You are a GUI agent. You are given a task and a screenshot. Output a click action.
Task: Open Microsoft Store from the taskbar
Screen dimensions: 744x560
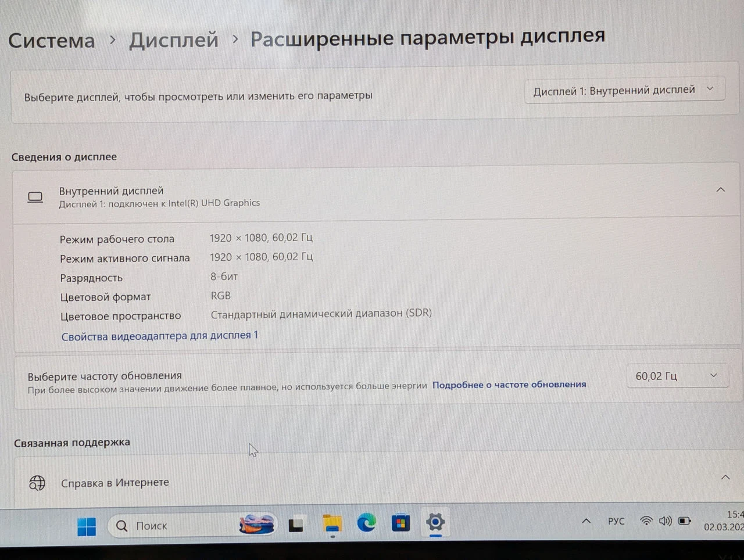[x=400, y=523]
